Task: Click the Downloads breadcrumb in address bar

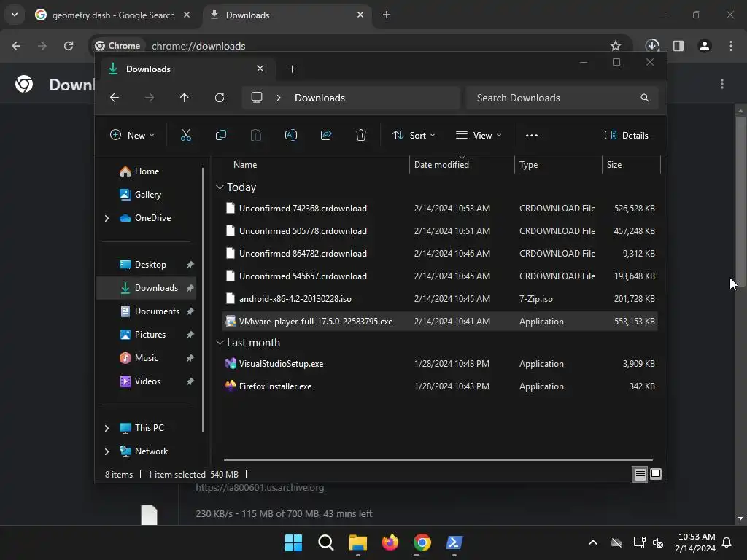Action: tap(320, 98)
